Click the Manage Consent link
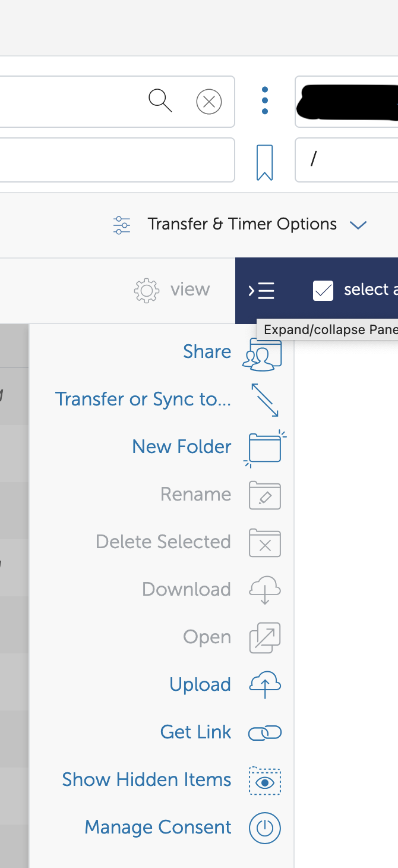 (158, 828)
